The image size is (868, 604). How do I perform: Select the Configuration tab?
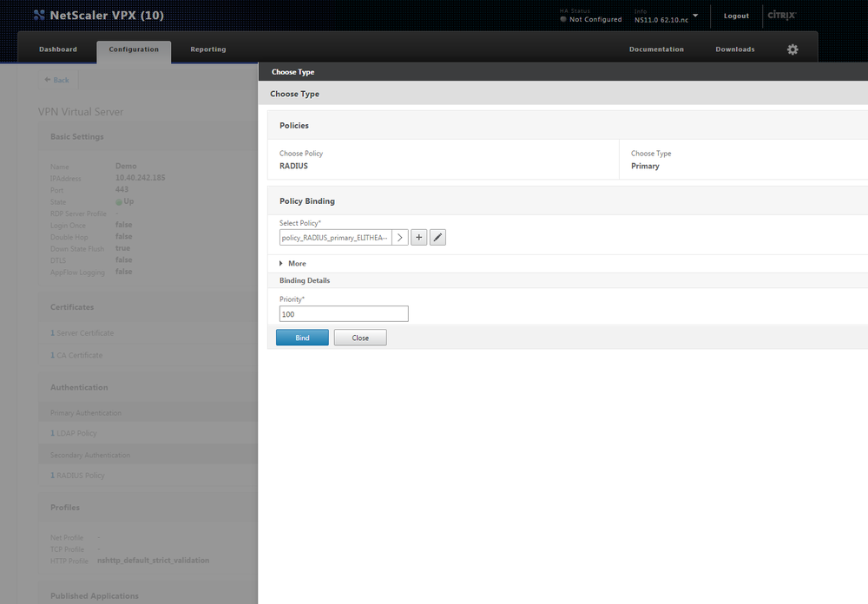pos(134,49)
